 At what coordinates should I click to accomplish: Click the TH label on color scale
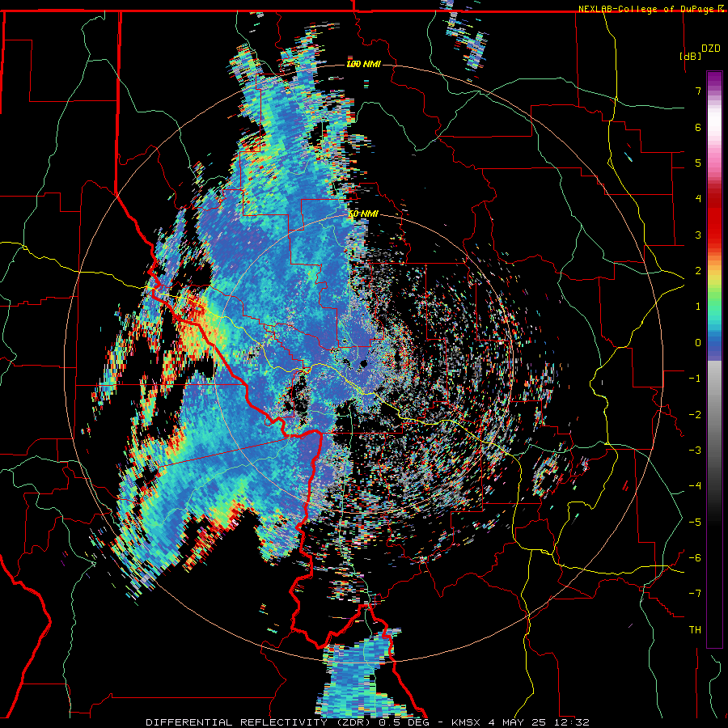(695, 629)
